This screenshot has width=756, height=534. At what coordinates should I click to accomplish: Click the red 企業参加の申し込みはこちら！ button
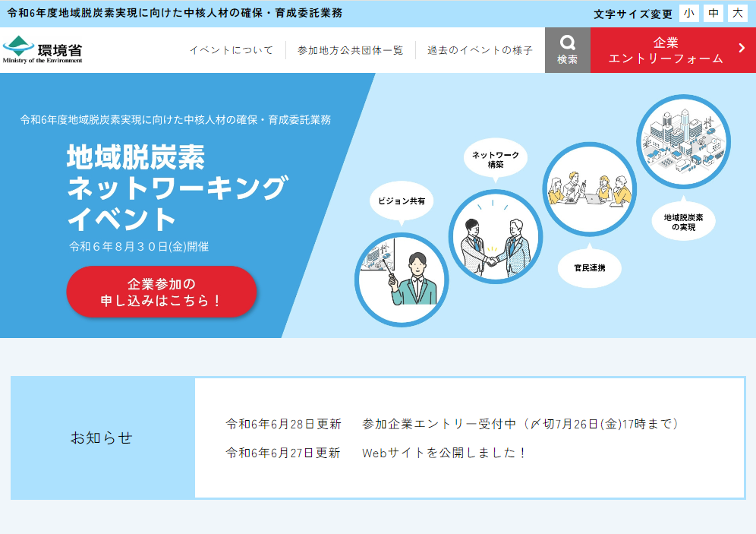(161, 291)
